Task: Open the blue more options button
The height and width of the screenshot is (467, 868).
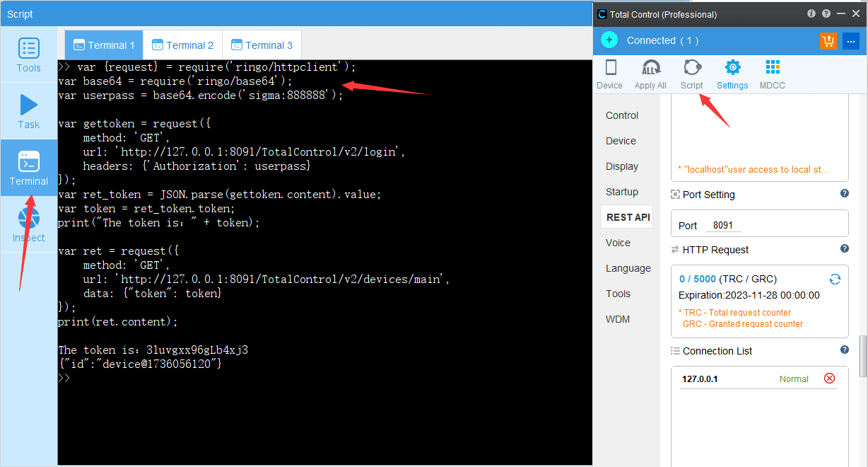Action: [851, 41]
